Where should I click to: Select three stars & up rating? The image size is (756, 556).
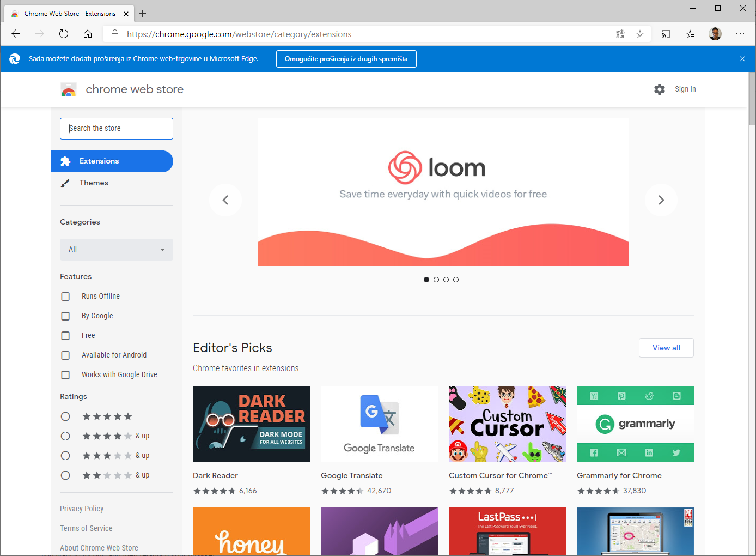point(65,456)
